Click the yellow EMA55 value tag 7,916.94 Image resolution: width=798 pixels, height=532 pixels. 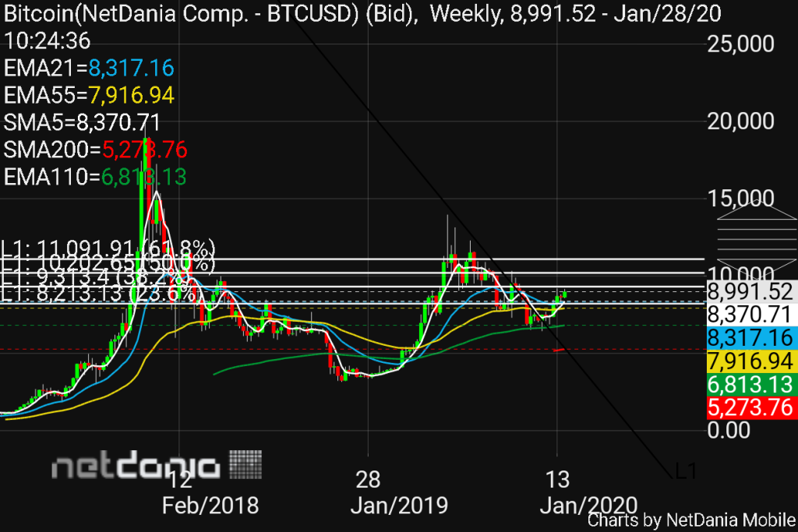pos(751,361)
